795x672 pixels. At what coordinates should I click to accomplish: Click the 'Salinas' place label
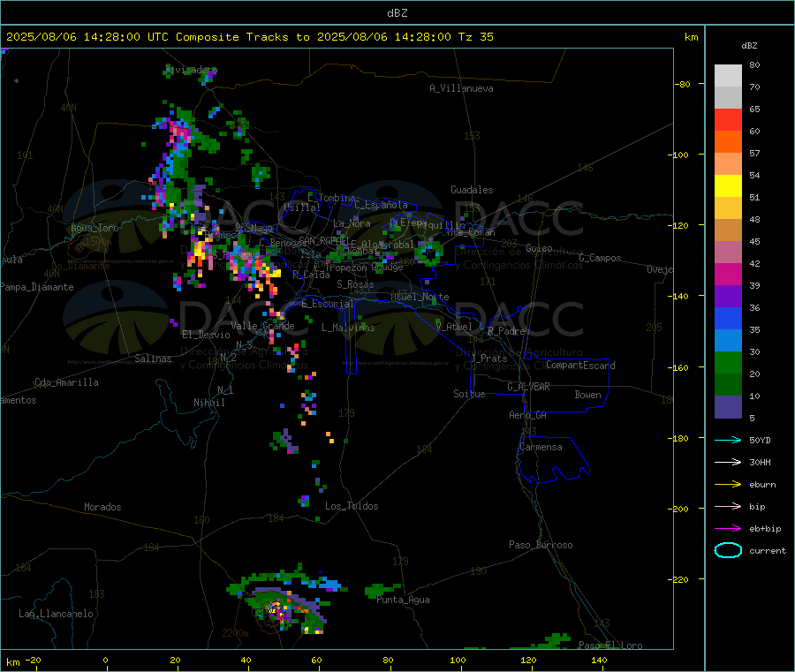pos(153,359)
